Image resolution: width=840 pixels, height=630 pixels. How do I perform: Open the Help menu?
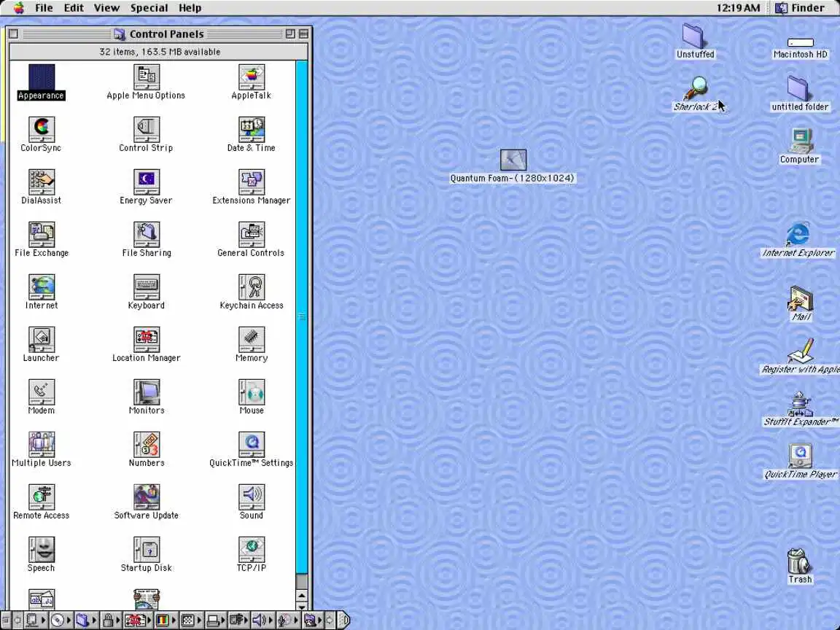click(x=190, y=7)
